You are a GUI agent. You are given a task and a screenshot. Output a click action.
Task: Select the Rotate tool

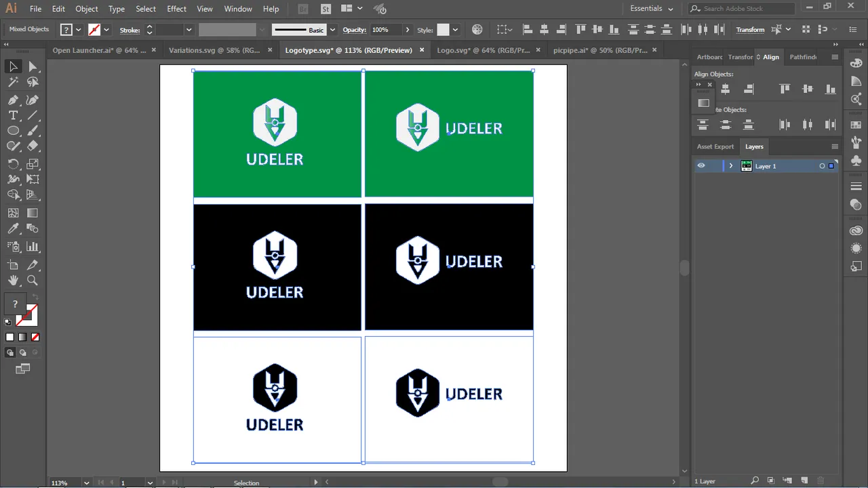pyautogui.click(x=13, y=164)
